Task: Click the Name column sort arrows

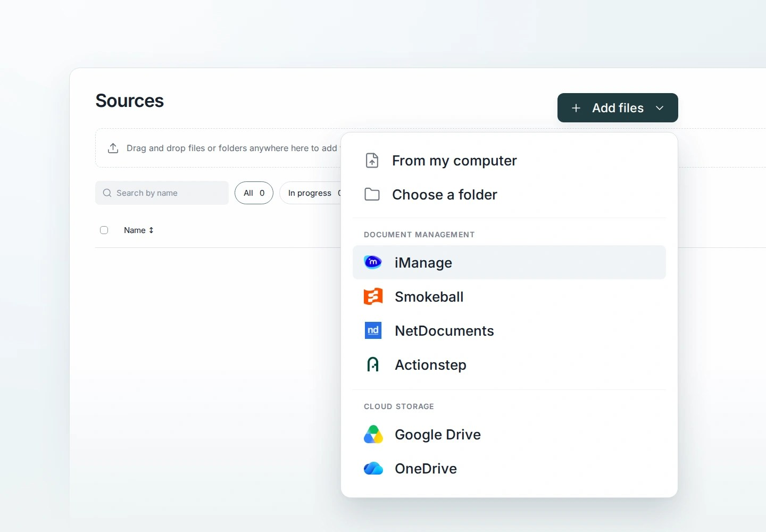Action: coord(151,230)
